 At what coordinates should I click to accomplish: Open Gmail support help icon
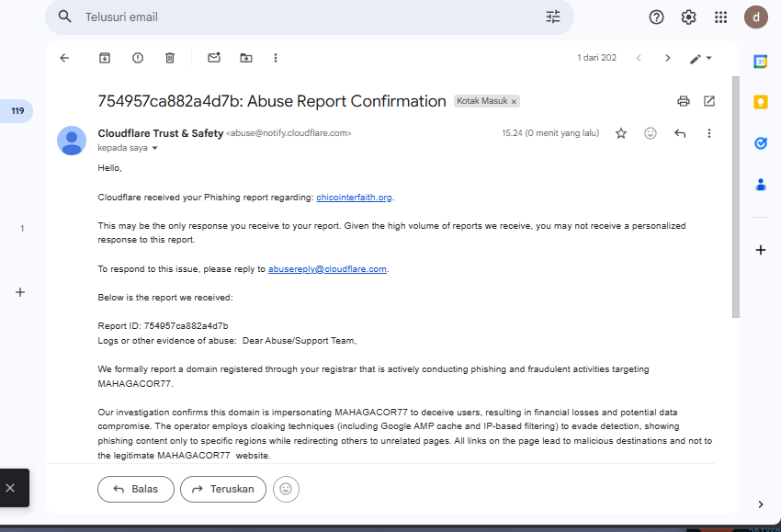click(656, 17)
